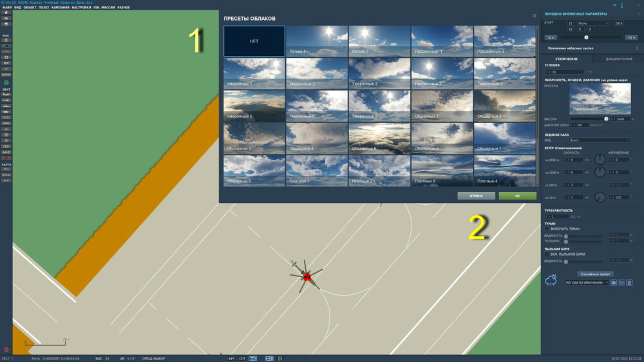This screenshot has height=362, width=644.
Task: Open the ПОГОДА ПО УМОЛЧАНИЮ dropdown
Action: click(587, 283)
